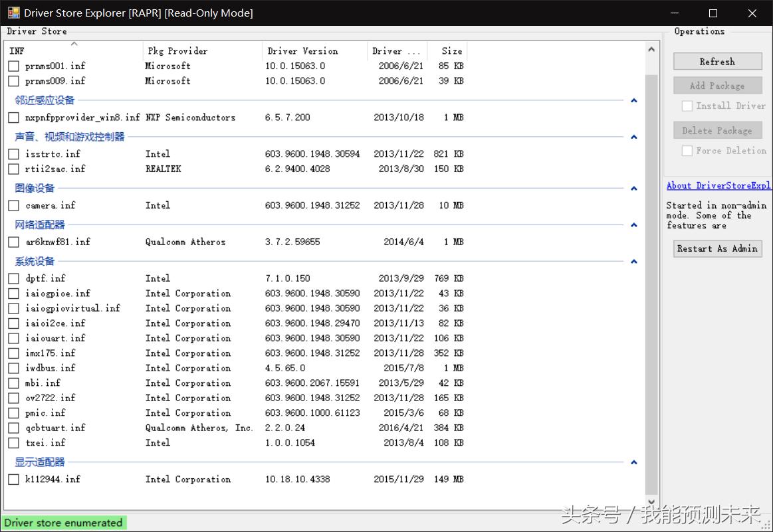Collapse the 网络适配器 group chevron
Viewport: 773px width, 532px height.
tap(633, 225)
